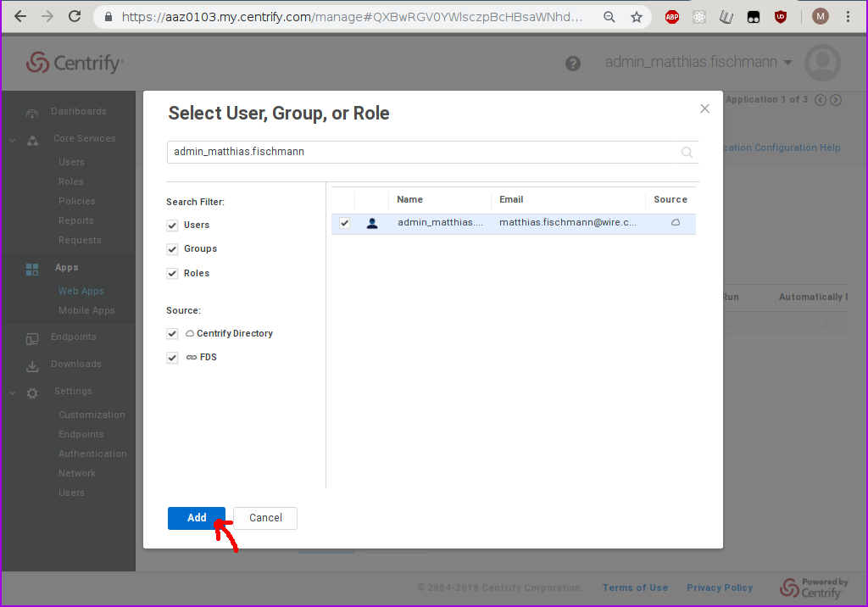Click the user search text field

420,153
